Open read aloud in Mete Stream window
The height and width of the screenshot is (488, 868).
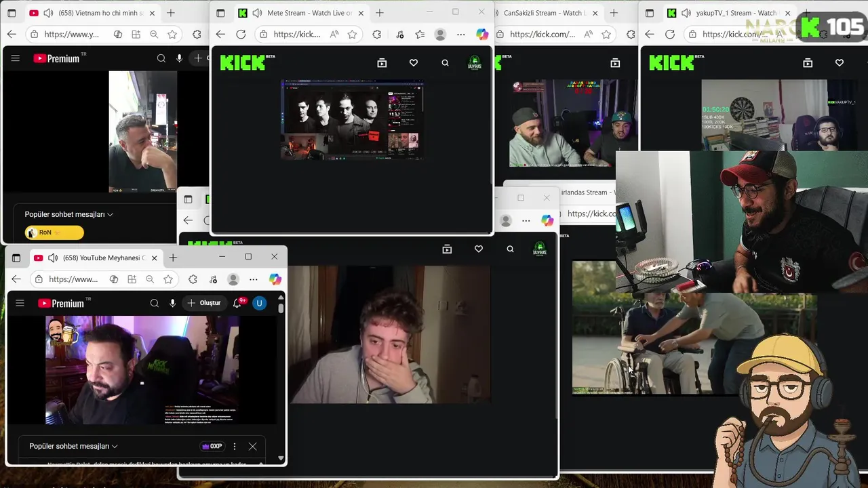pyautogui.click(x=334, y=34)
